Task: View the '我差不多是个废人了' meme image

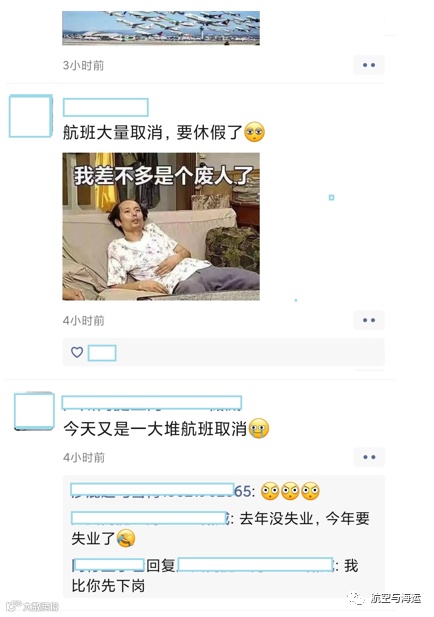Action: point(161,227)
